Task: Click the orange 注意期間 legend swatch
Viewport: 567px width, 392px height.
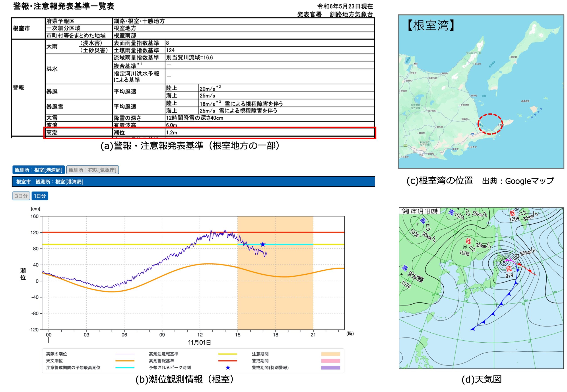Action: click(330, 354)
